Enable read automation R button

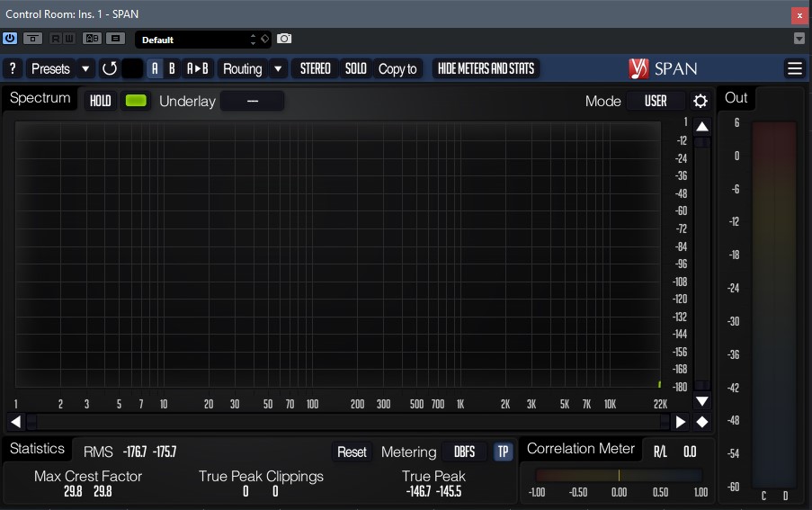(x=56, y=39)
